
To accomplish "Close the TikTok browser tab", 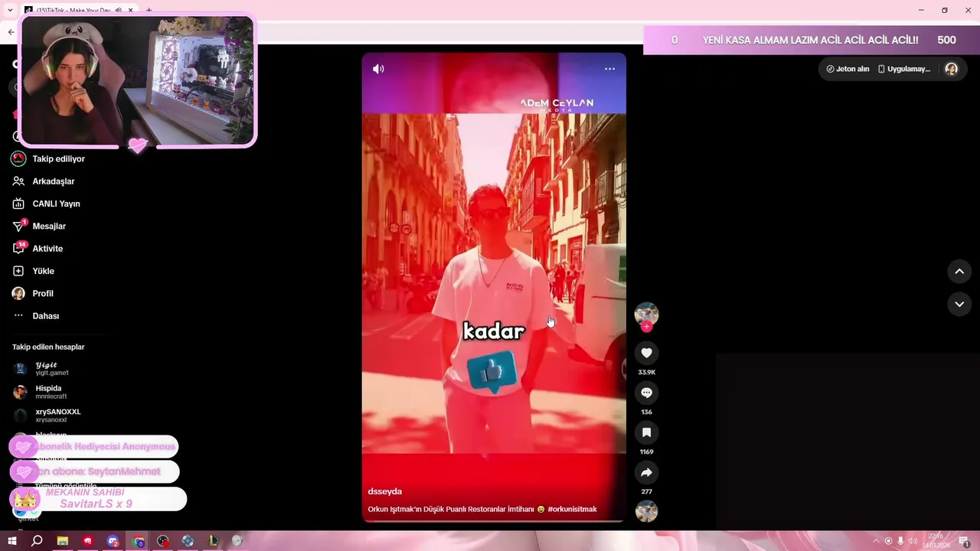I will tap(131, 10).
